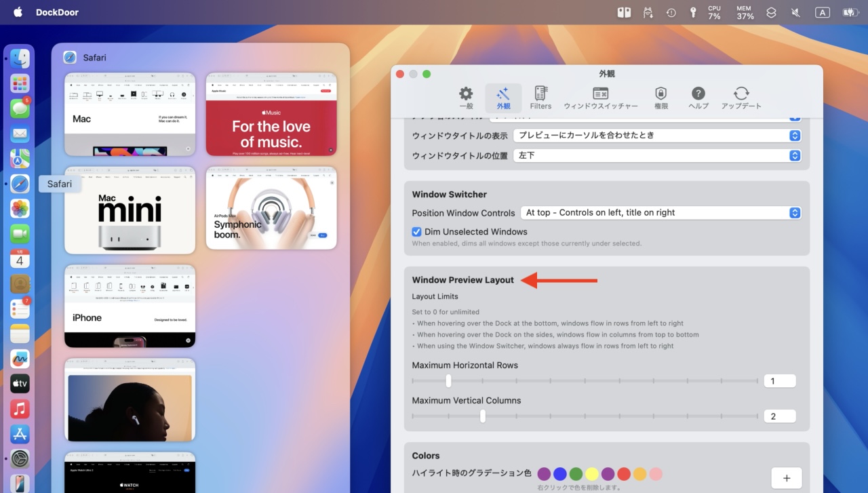Open the アップデート tab
This screenshot has height=493, width=868.
point(741,98)
